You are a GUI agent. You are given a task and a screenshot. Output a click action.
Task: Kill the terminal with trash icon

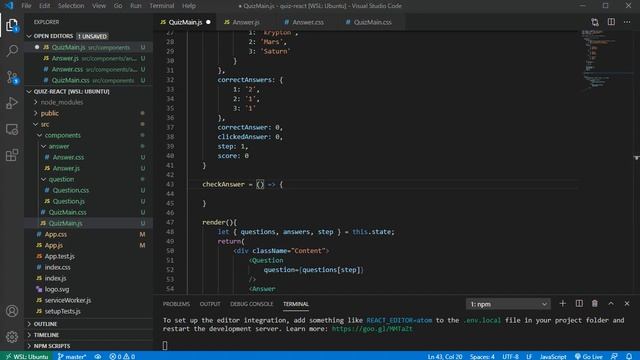595,304
